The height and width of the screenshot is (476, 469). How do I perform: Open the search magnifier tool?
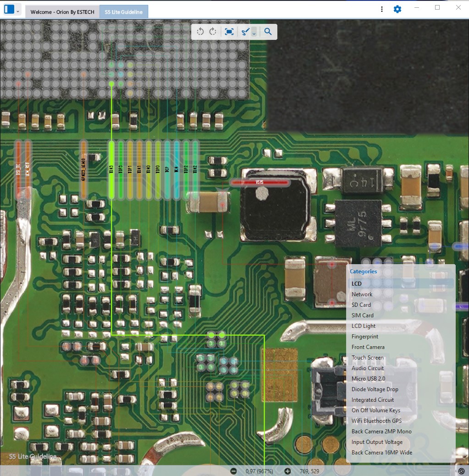[x=268, y=32]
